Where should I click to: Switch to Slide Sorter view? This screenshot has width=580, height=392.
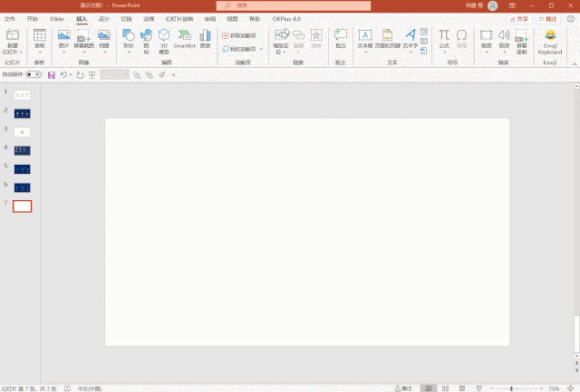click(445, 388)
